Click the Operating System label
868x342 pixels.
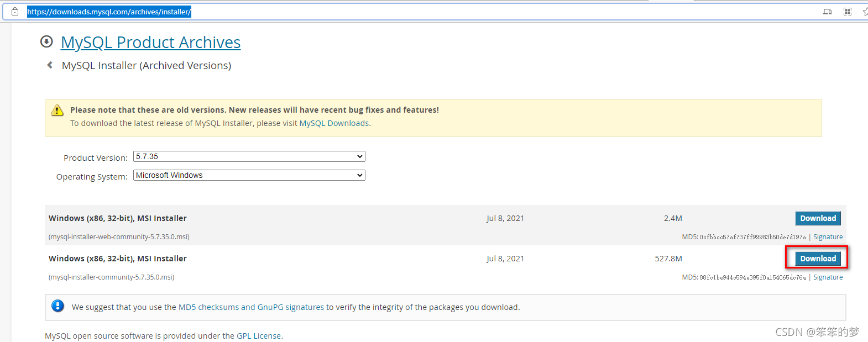tap(92, 177)
